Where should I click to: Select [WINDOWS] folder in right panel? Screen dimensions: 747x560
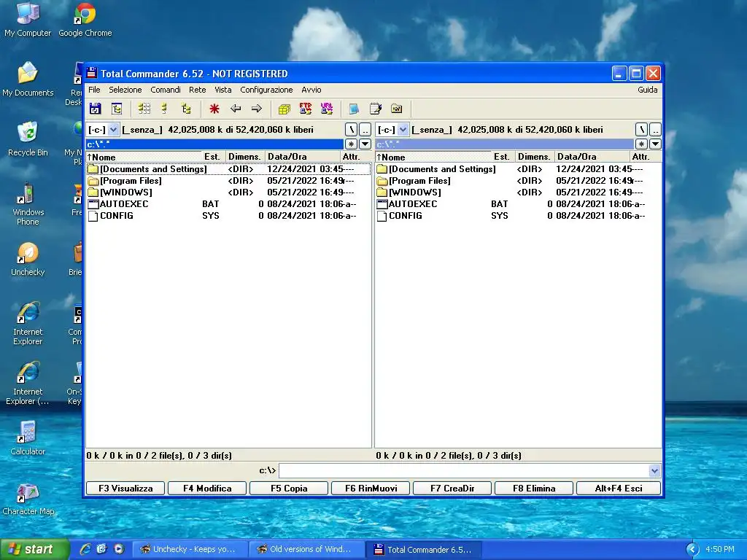click(519, 192)
